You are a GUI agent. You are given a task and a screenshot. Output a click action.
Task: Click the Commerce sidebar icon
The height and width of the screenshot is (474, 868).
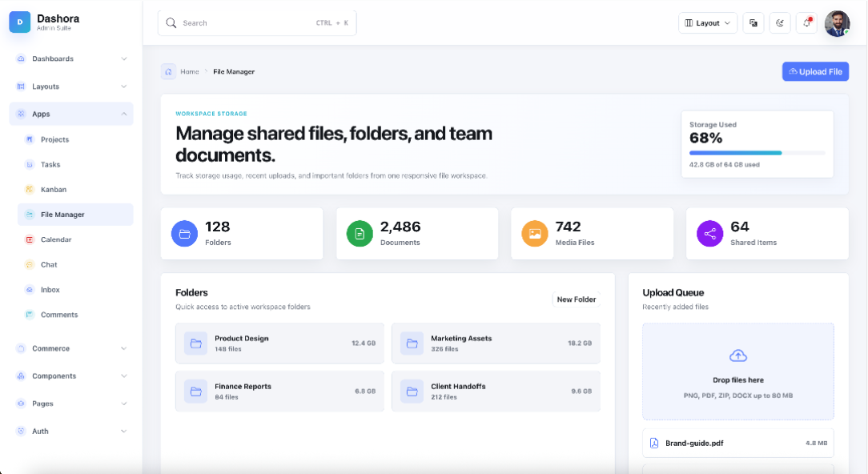point(21,348)
